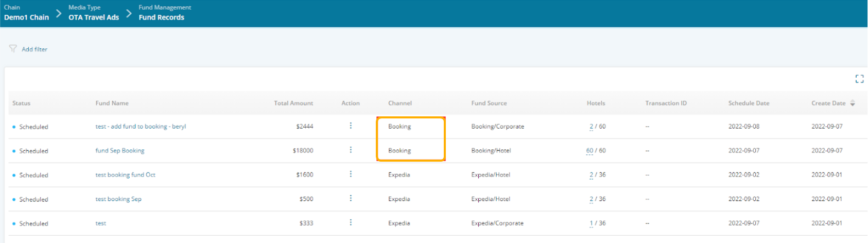Viewport: 868px width, 243px height.
Task: Click hotel count 60 in Booking/Hotel row
Action: click(x=589, y=151)
